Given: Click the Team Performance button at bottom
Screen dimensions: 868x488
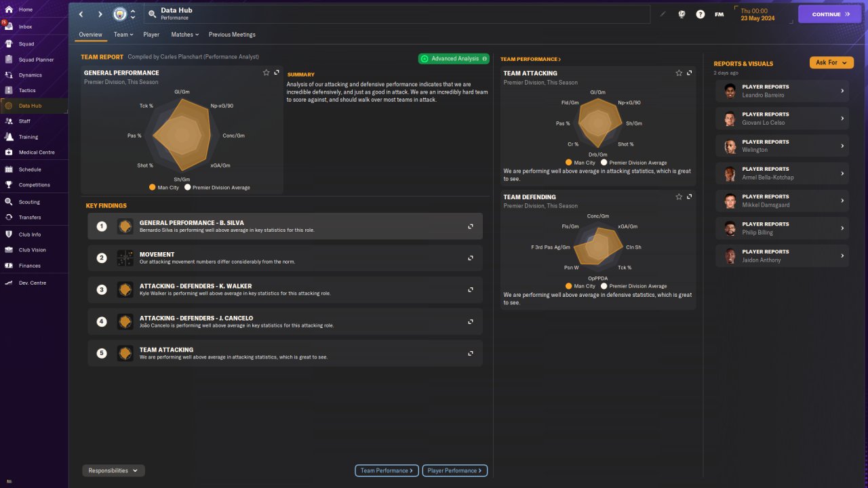Looking at the screenshot, I should click(x=387, y=470).
